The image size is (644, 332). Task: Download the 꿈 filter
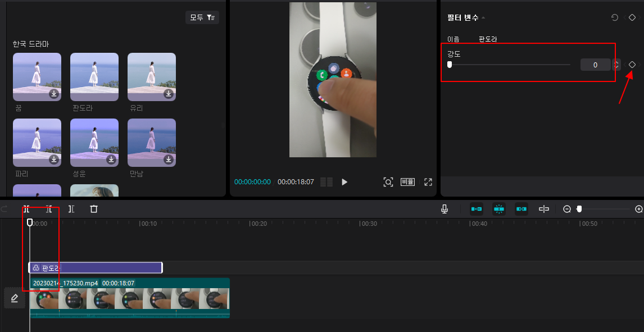tap(54, 94)
